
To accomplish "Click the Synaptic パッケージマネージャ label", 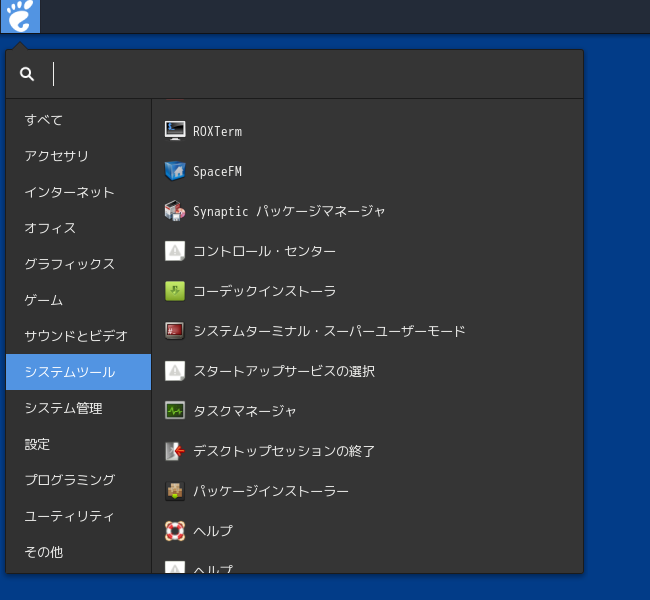I will pos(289,211).
